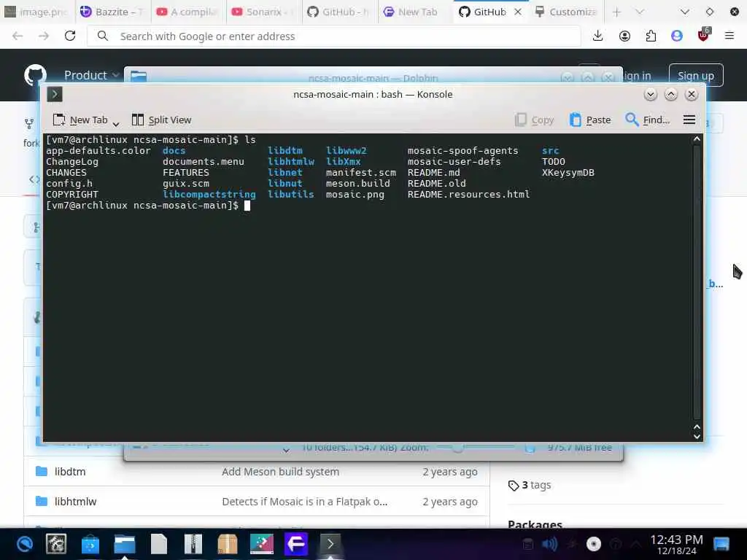
Task: Open the pink-teal app icon in taskbar
Action: point(262,544)
